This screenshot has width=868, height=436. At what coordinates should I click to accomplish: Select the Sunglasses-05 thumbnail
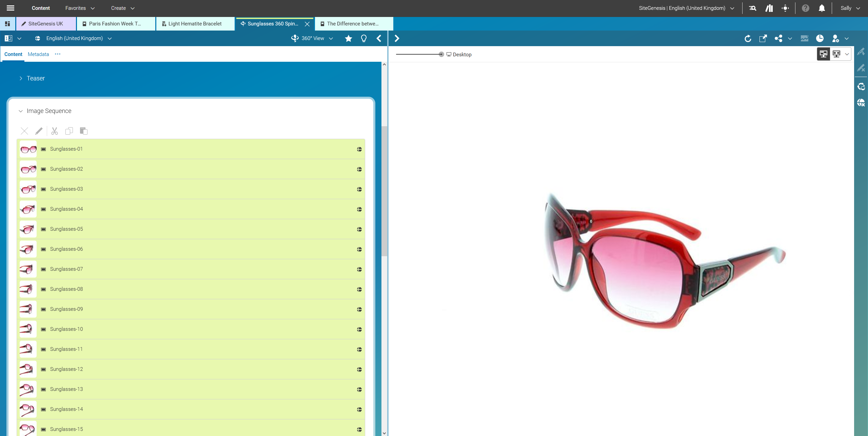coord(28,229)
